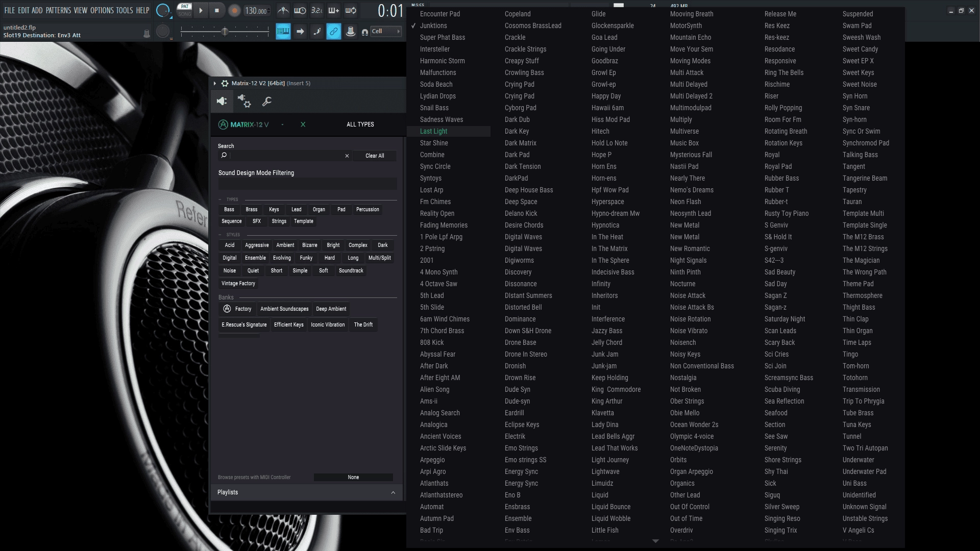Collapse the TYPES section
Screen dimensions: 980x551
pos(220,199)
